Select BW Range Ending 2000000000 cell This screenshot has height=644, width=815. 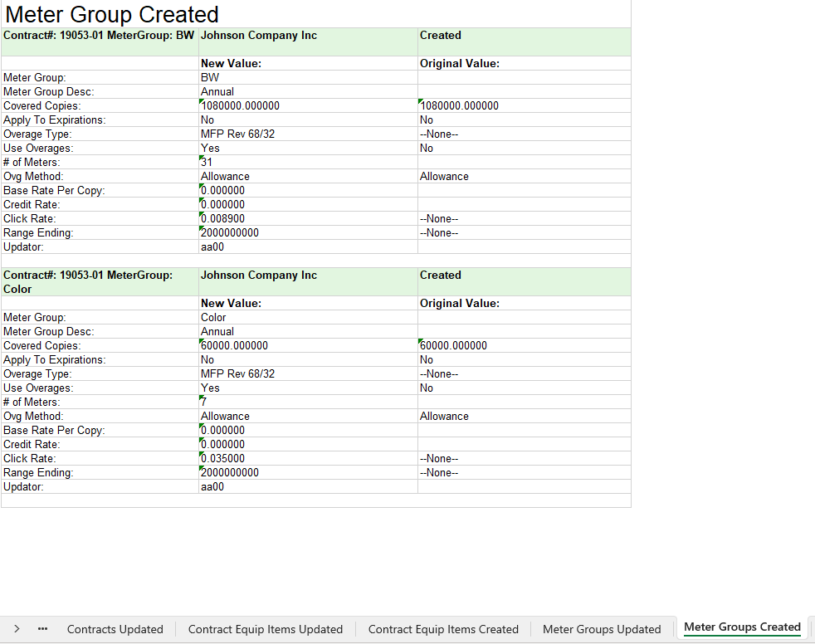click(308, 233)
